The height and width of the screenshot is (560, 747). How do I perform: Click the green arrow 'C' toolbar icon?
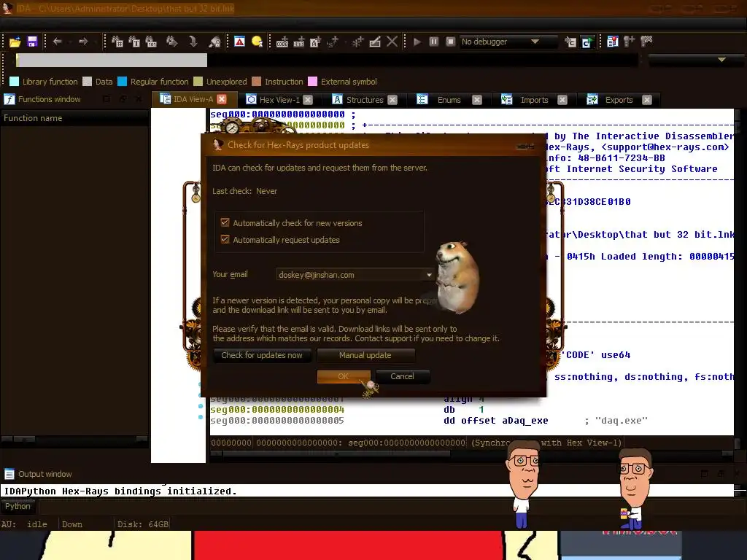click(587, 42)
